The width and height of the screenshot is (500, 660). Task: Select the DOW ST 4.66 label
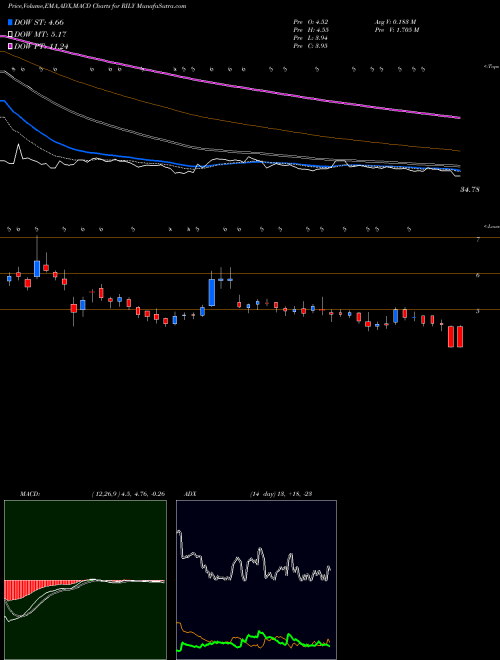(39, 22)
